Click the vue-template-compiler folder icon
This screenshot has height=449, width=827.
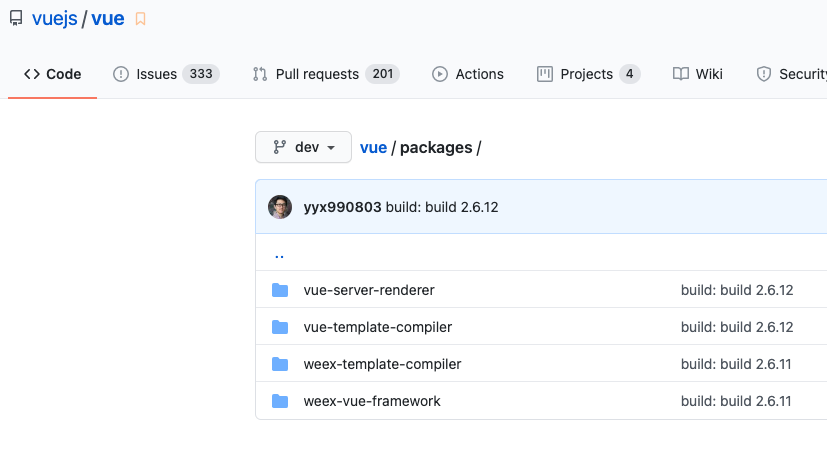point(280,327)
